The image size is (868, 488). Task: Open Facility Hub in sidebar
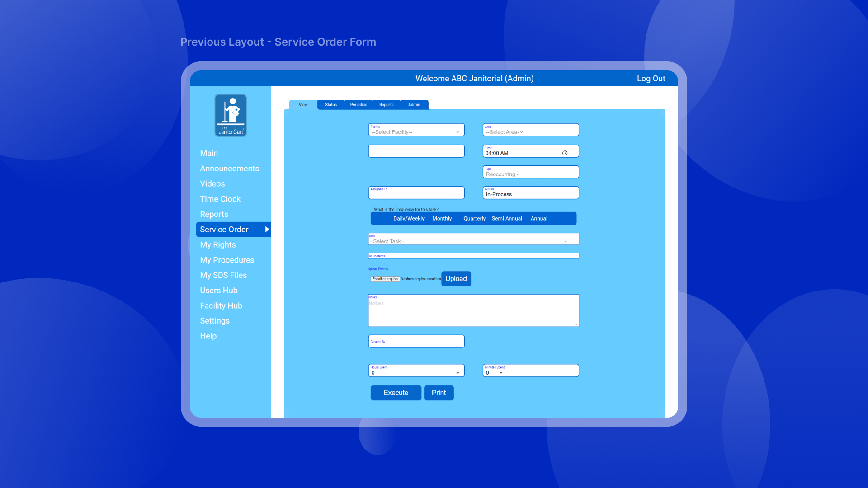(x=221, y=306)
